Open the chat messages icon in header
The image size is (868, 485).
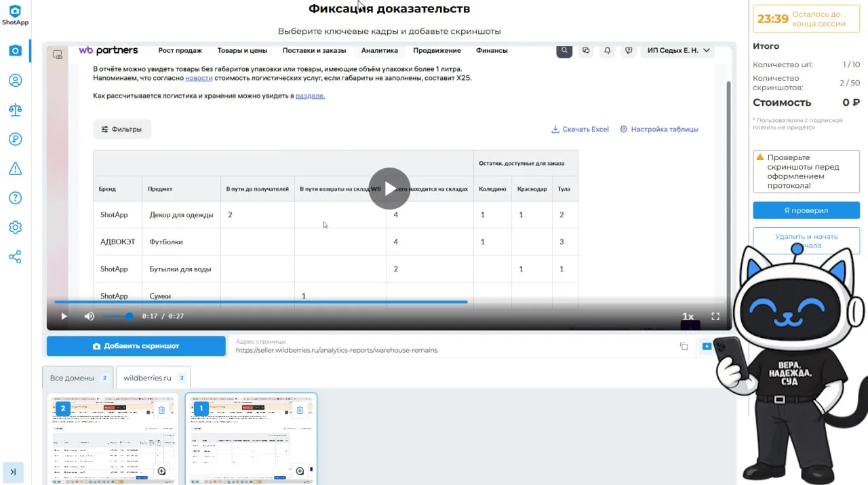pos(587,51)
